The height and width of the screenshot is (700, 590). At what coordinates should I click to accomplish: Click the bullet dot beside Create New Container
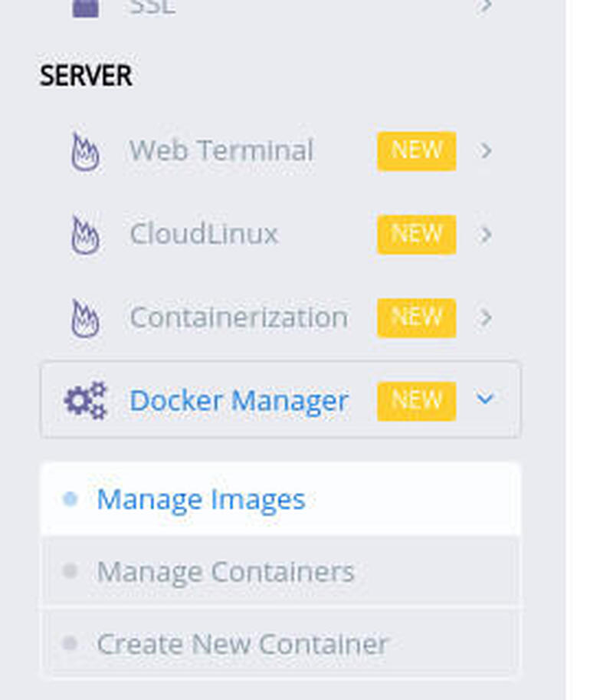[70, 643]
